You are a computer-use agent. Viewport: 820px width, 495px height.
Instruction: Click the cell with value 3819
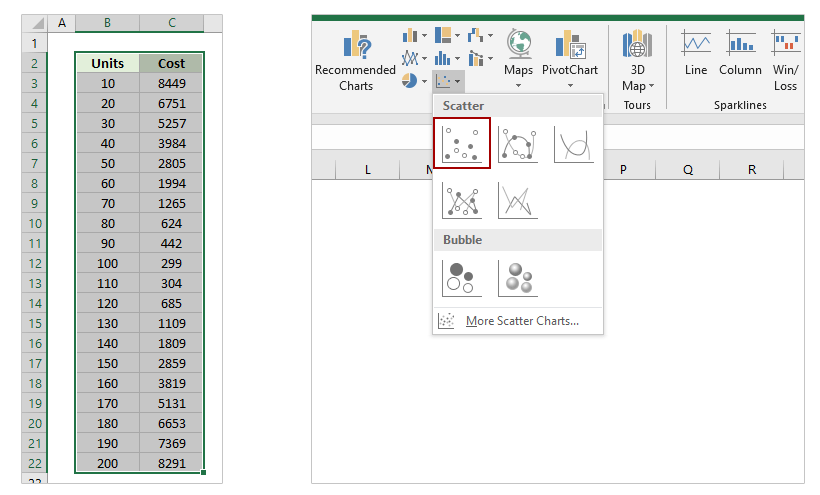coord(172,384)
